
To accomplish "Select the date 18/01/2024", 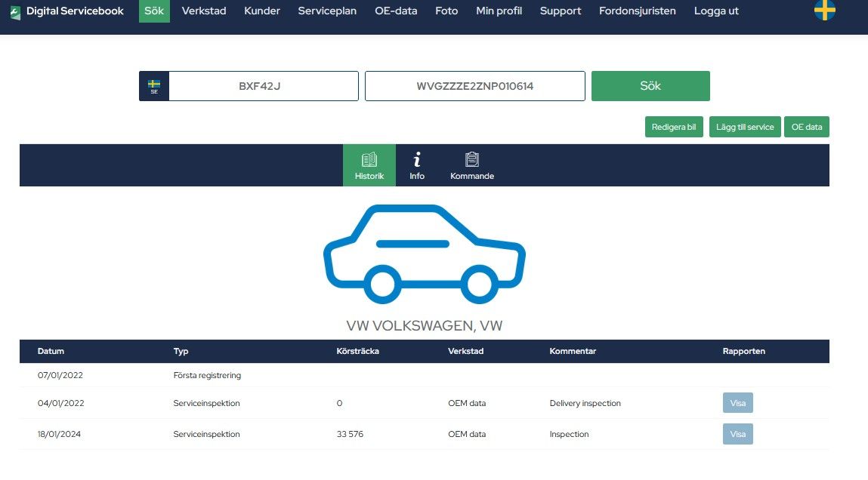I will (x=59, y=434).
